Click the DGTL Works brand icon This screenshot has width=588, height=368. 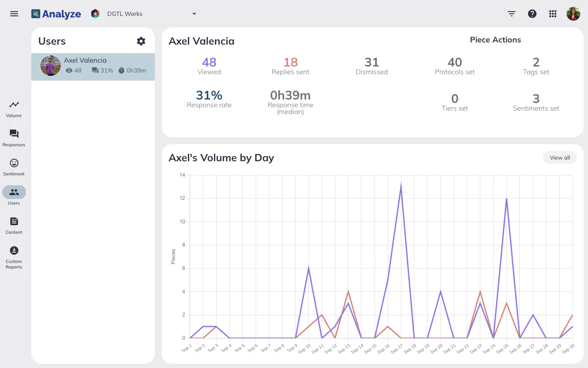tap(95, 14)
